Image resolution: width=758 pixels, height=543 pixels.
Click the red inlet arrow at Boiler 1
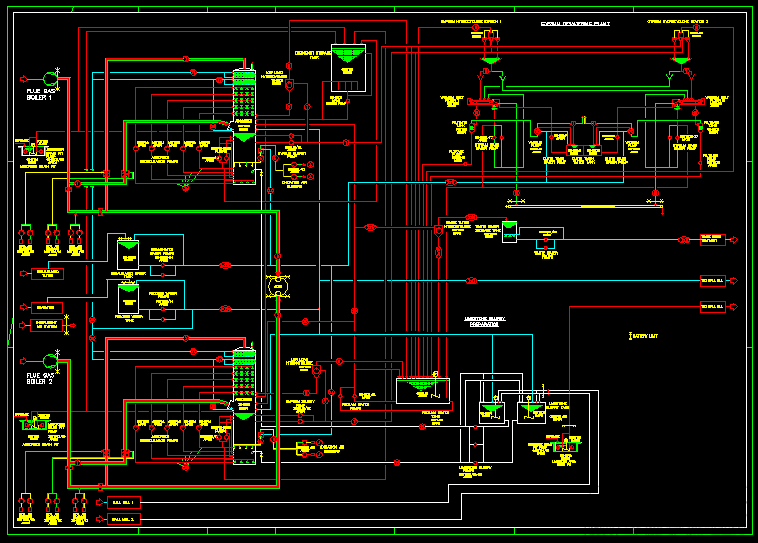(x=24, y=79)
